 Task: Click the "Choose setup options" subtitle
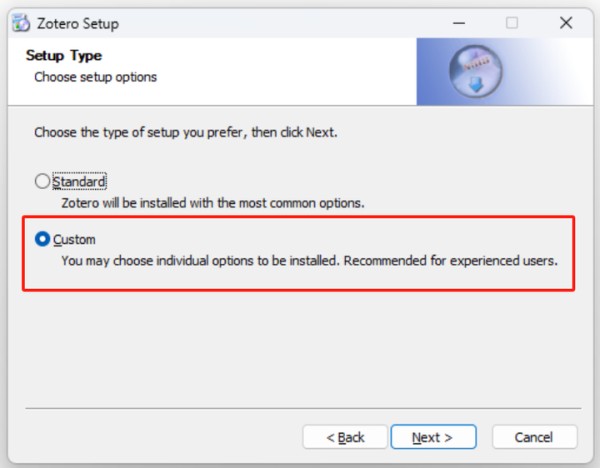pos(96,77)
